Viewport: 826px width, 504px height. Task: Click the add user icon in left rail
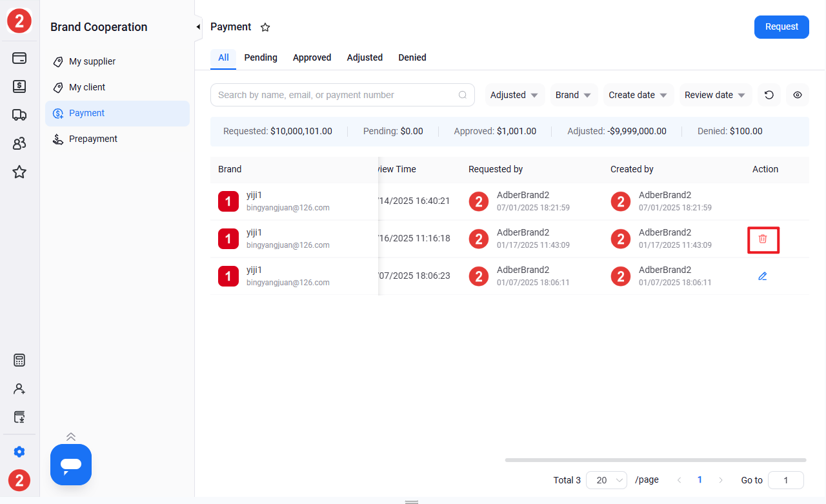point(19,388)
